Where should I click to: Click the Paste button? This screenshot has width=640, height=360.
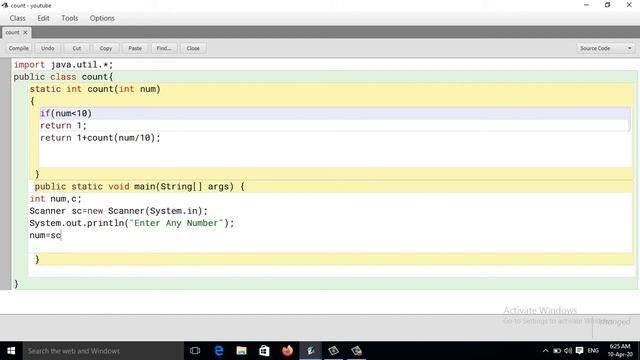pos(135,48)
